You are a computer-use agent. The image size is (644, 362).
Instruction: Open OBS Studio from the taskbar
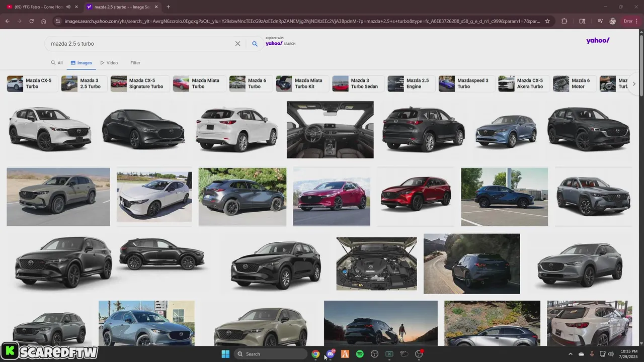[x=374, y=354]
